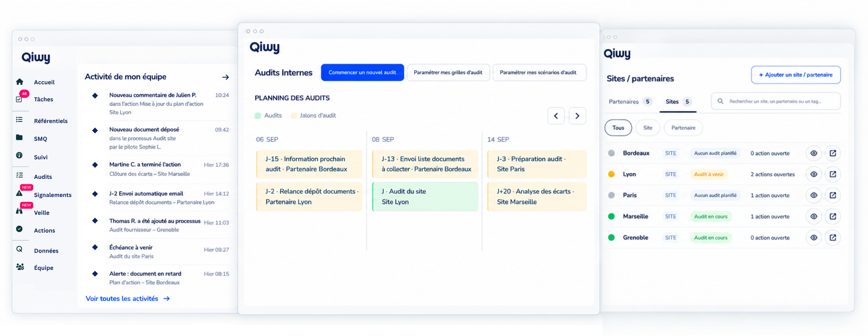Screen dimensions: 868x336
Task: Go to previous audit planning period
Action: click(x=556, y=116)
